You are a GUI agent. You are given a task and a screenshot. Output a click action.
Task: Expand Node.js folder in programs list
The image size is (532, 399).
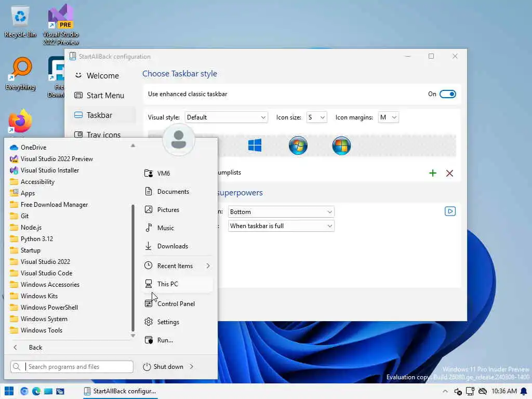(26, 228)
